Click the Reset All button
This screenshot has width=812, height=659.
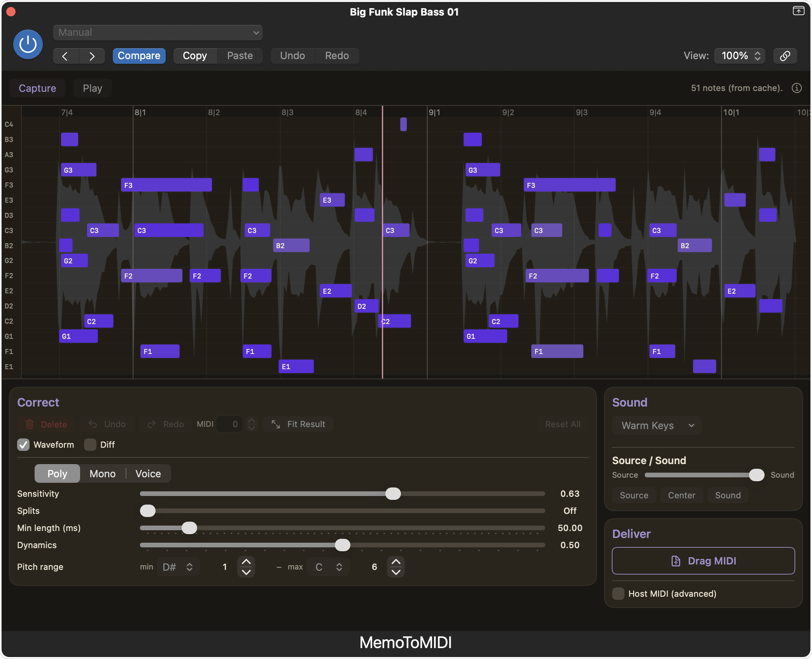[x=563, y=424]
